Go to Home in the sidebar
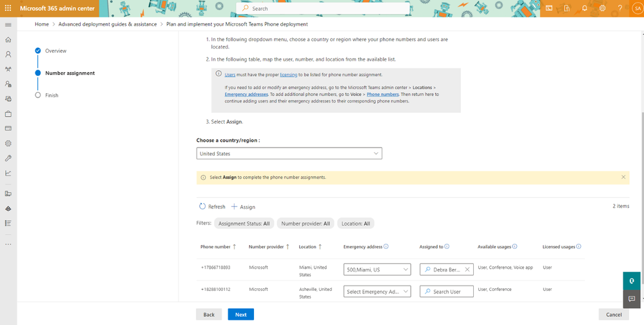 (x=8, y=40)
